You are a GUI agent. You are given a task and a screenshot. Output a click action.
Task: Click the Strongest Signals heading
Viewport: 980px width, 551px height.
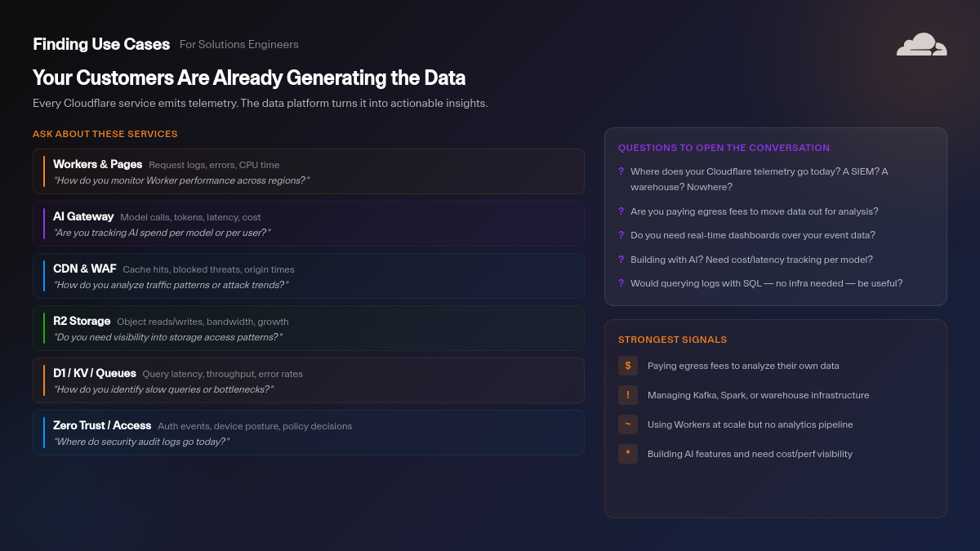click(x=672, y=340)
